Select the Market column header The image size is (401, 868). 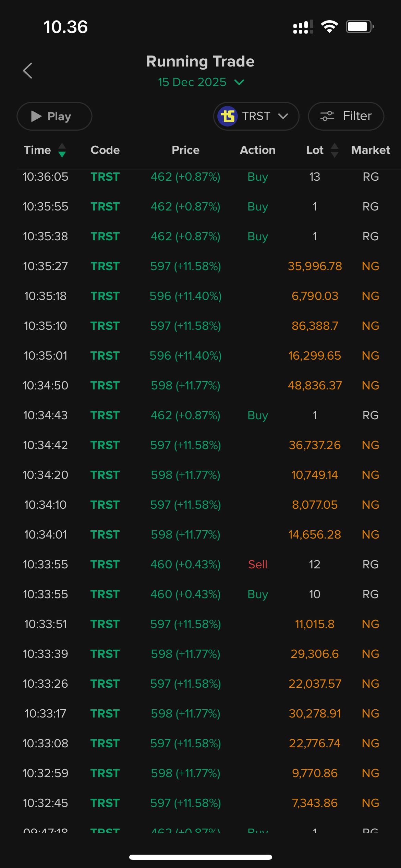pos(370,150)
